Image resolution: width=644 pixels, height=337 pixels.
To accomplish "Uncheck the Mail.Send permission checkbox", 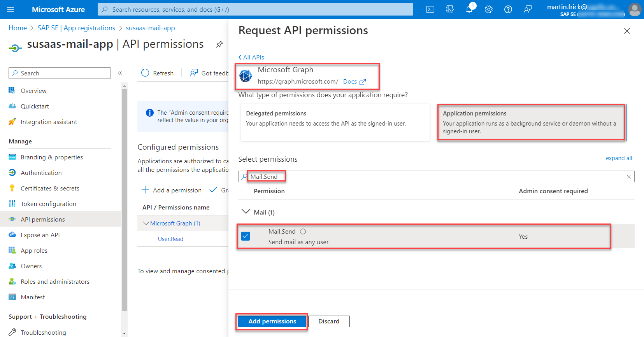I will click(x=246, y=236).
